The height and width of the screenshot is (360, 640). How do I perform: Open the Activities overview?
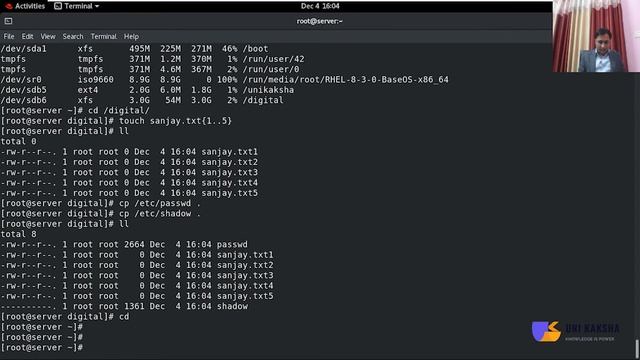25,6
